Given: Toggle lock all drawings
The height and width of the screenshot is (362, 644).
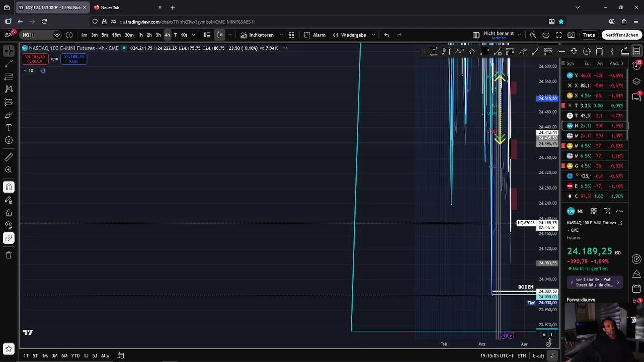Looking at the screenshot, I should (x=9, y=213).
